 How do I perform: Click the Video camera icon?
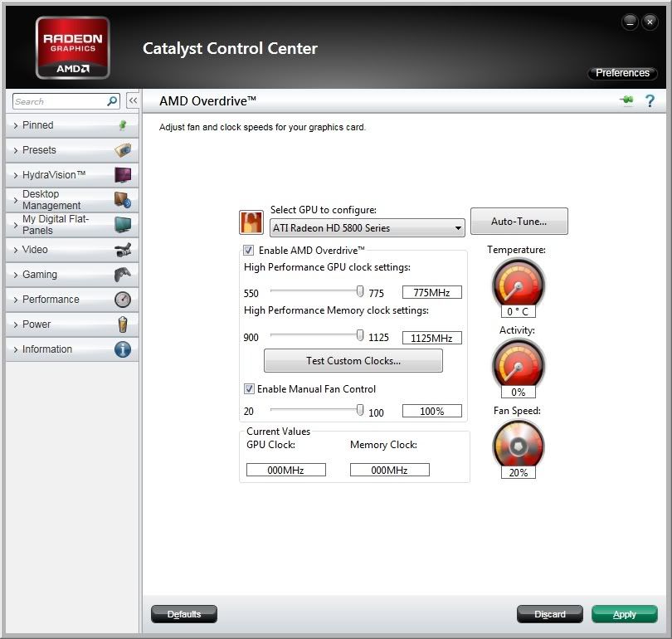(123, 250)
